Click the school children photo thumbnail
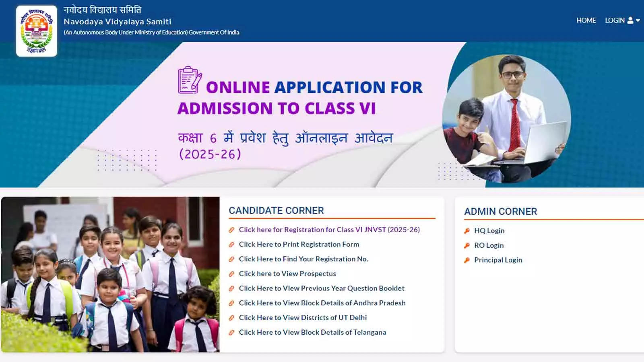The height and width of the screenshot is (362, 644). pos(110,274)
